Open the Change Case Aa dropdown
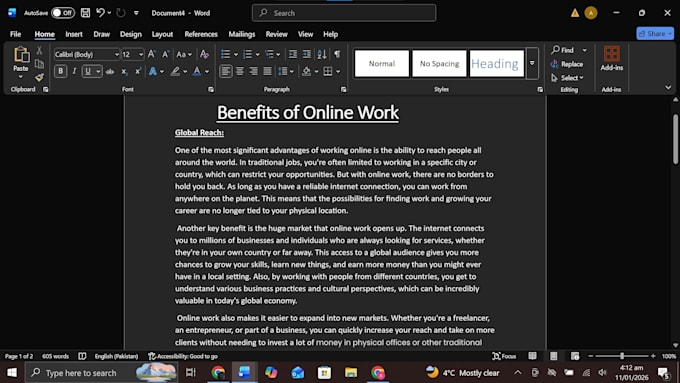Viewport: 680px width, 383px height. click(x=184, y=54)
